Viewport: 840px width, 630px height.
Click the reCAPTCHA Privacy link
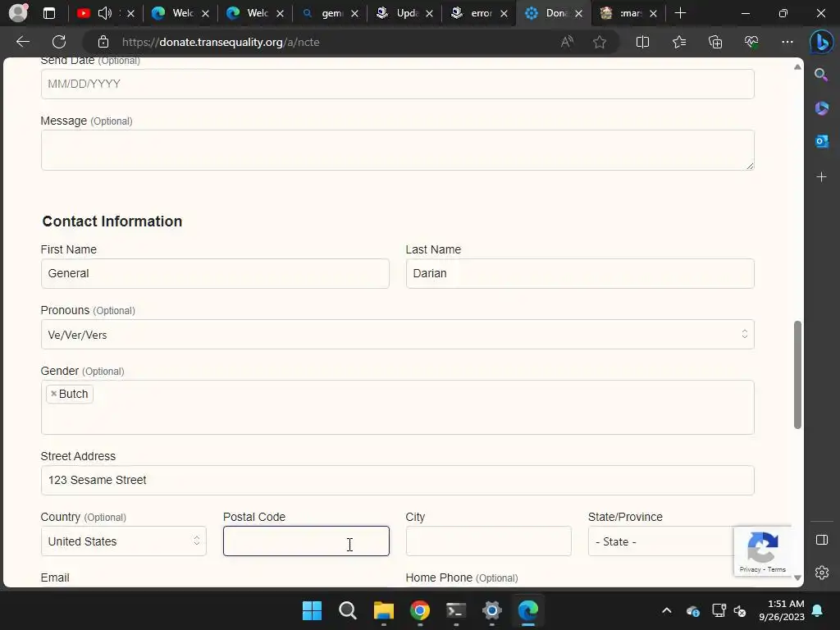pos(750,569)
